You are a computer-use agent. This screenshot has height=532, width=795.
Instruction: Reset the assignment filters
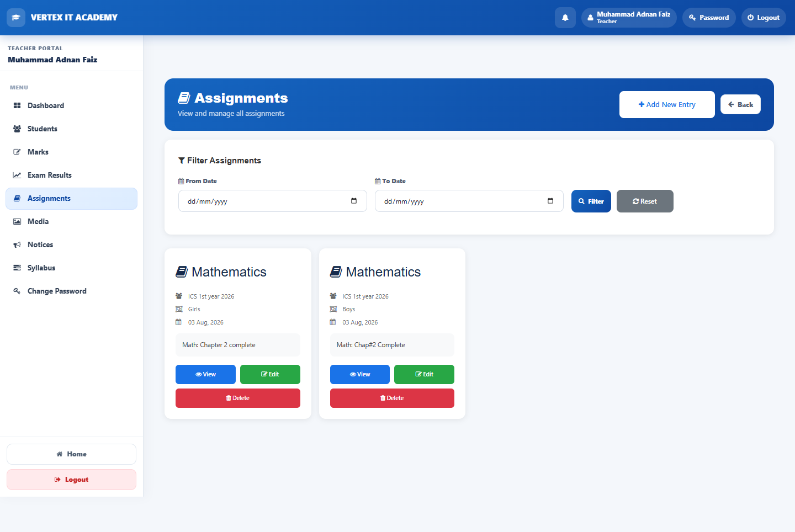645,201
